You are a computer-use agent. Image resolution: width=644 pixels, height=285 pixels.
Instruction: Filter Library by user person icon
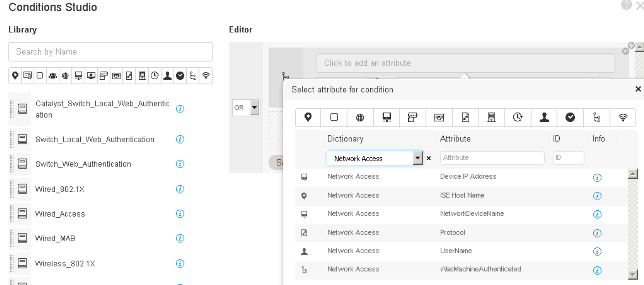167,76
